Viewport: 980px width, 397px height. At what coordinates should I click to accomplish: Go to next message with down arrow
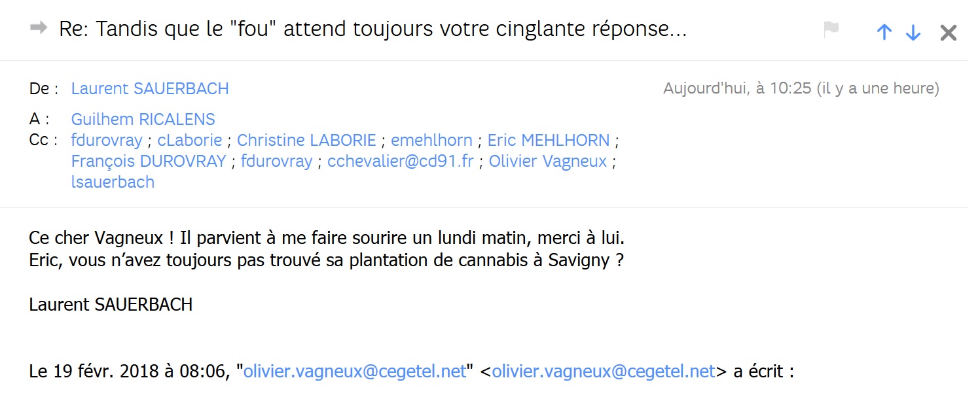coord(913,32)
